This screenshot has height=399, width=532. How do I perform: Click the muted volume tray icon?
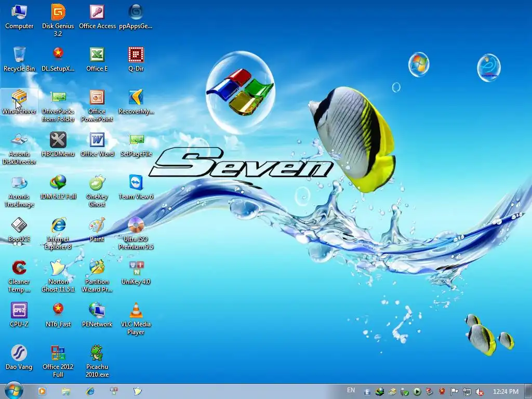pos(479,392)
